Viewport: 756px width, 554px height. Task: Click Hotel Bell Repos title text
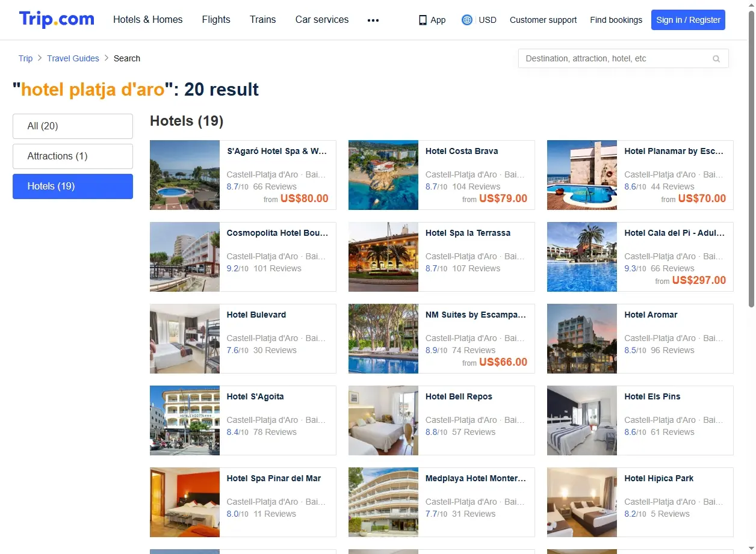(459, 396)
